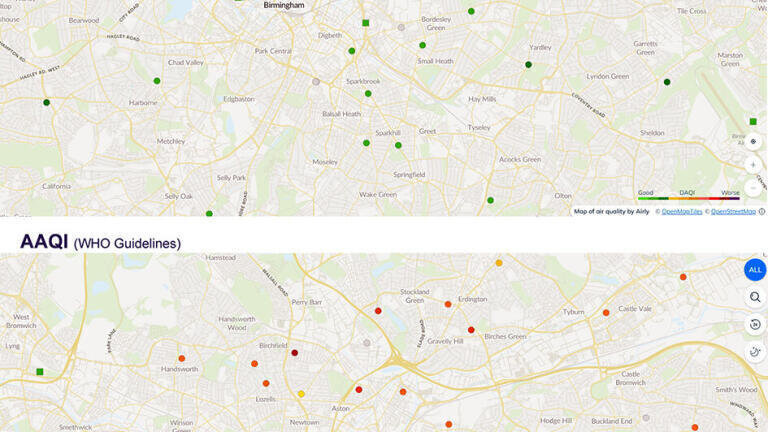This screenshot has width=768, height=432.
Task: Click the red sensor above Aston
Action: pyautogui.click(x=359, y=390)
